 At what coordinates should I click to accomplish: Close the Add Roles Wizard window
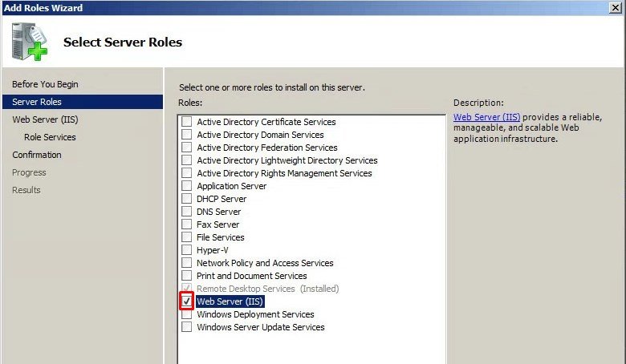pos(616,7)
